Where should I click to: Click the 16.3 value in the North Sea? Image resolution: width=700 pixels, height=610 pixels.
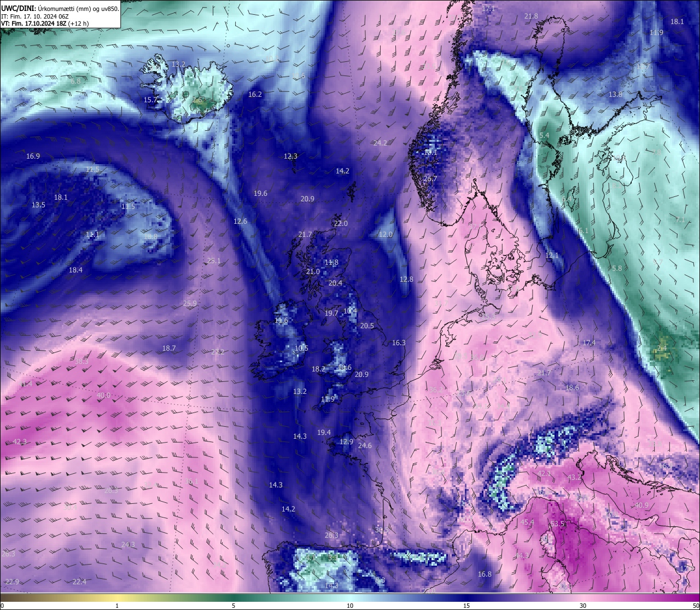tap(399, 342)
